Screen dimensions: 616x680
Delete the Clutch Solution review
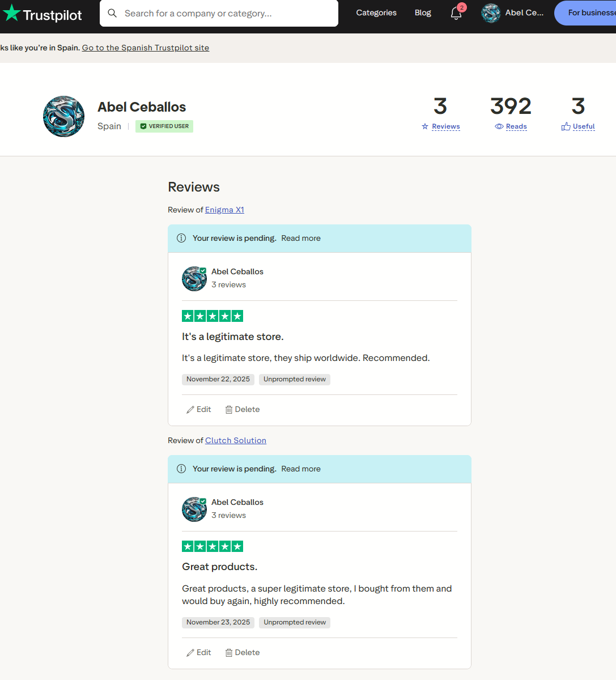pyautogui.click(x=243, y=652)
